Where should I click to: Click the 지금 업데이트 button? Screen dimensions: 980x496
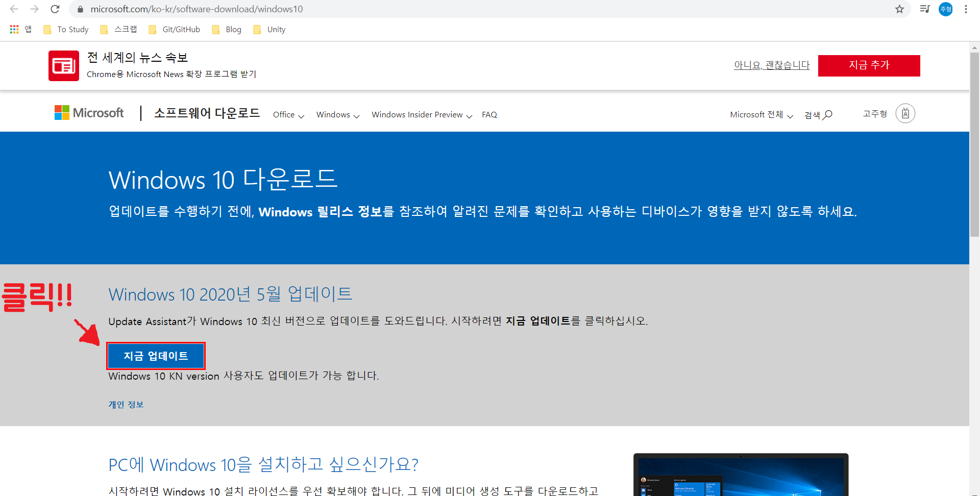pos(156,356)
